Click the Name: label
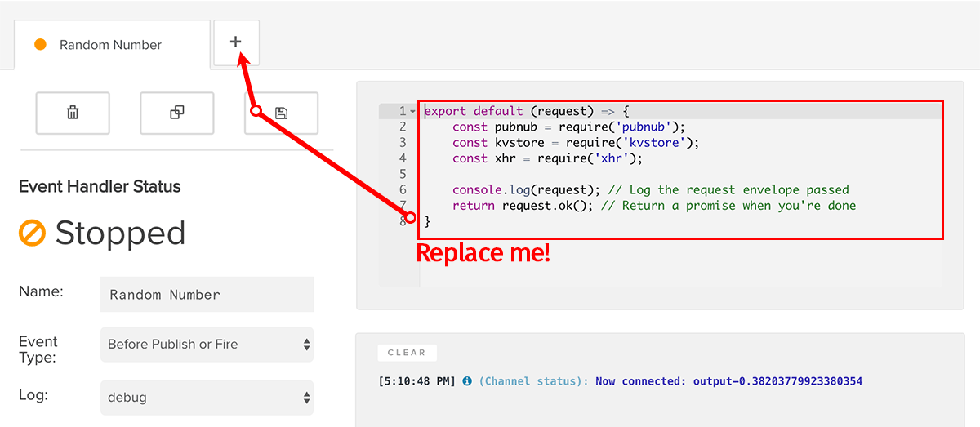The image size is (980, 427). pos(41,291)
